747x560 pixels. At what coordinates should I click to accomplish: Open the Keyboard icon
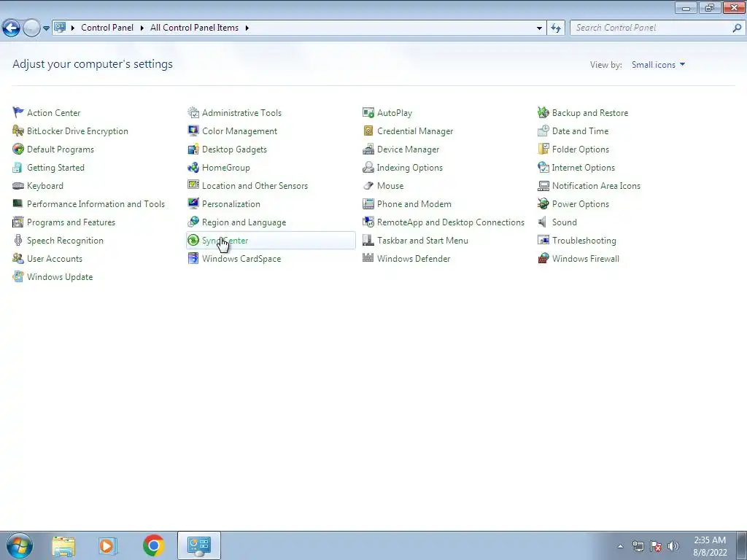click(18, 186)
